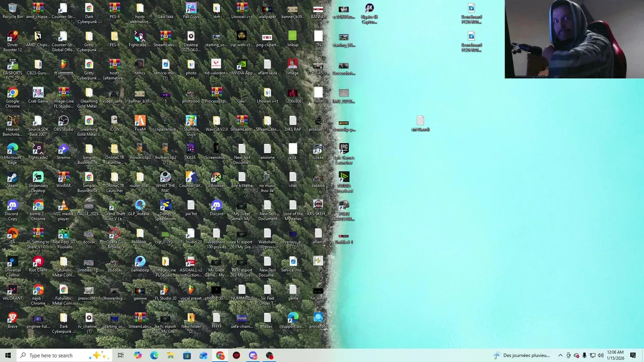Open Heaven Benchmark shortcut
644x362 pixels.
point(13,126)
